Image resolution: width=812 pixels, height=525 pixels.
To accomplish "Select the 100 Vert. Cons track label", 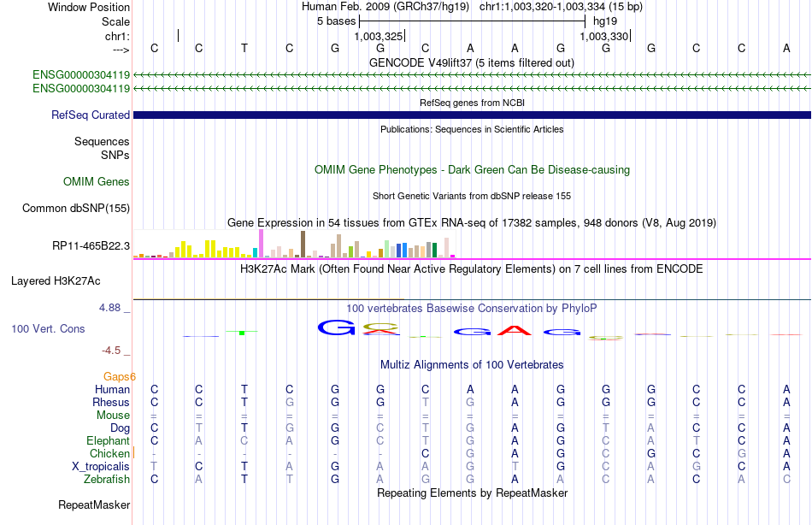I will click(48, 328).
